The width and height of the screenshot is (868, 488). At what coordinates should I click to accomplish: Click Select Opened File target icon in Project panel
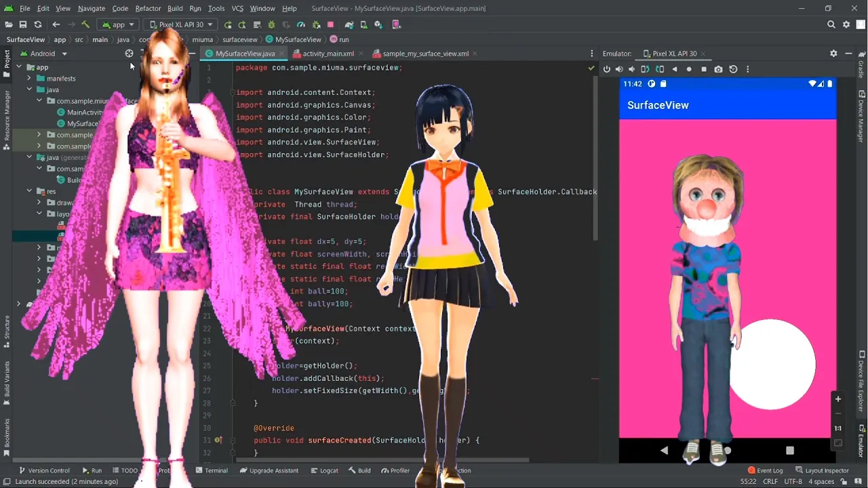(129, 54)
